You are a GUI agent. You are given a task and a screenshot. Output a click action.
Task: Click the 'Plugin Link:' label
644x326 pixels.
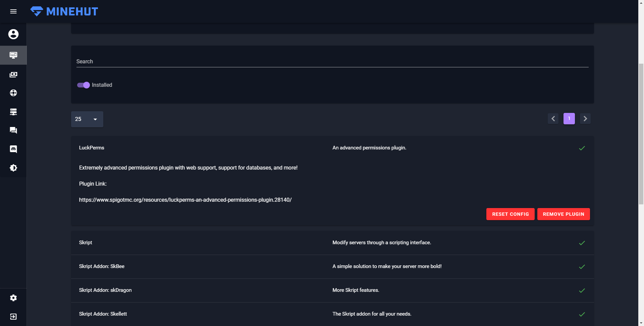coord(93,184)
